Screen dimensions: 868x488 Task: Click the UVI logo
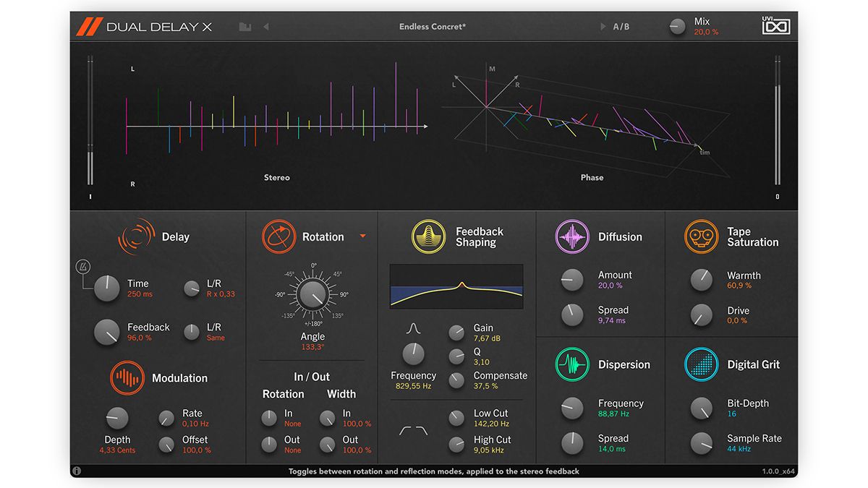pos(776,25)
